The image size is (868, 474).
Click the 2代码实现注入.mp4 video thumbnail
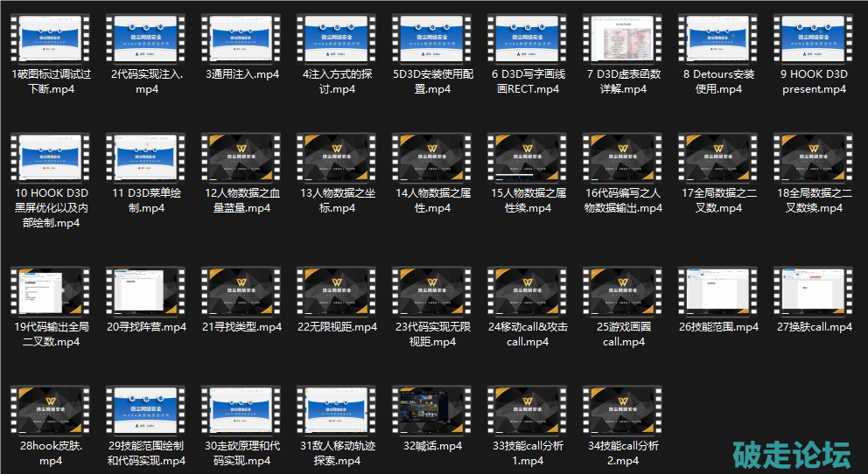(146, 38)
